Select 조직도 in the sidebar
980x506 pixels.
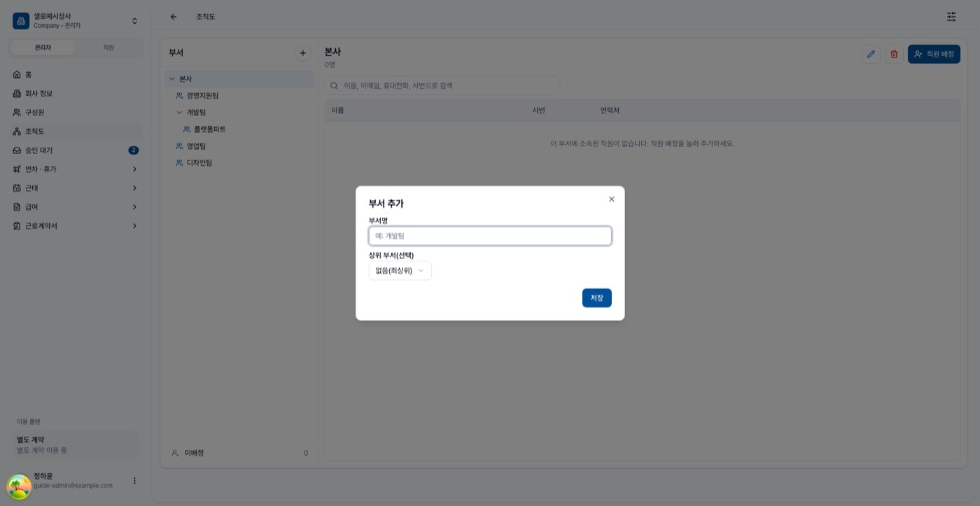point(76,131)
